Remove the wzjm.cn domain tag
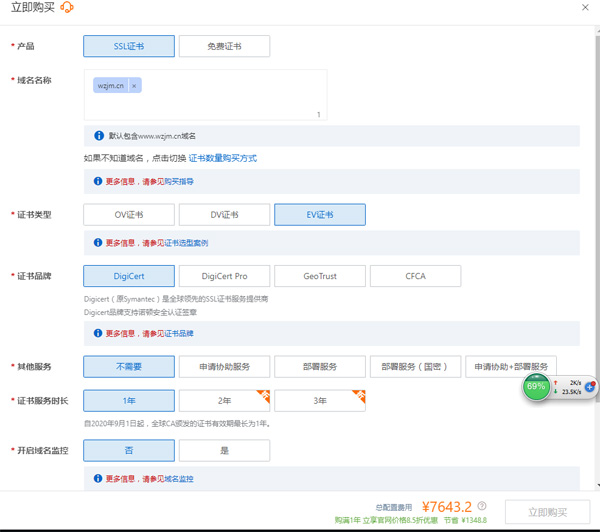 (135, 86)
